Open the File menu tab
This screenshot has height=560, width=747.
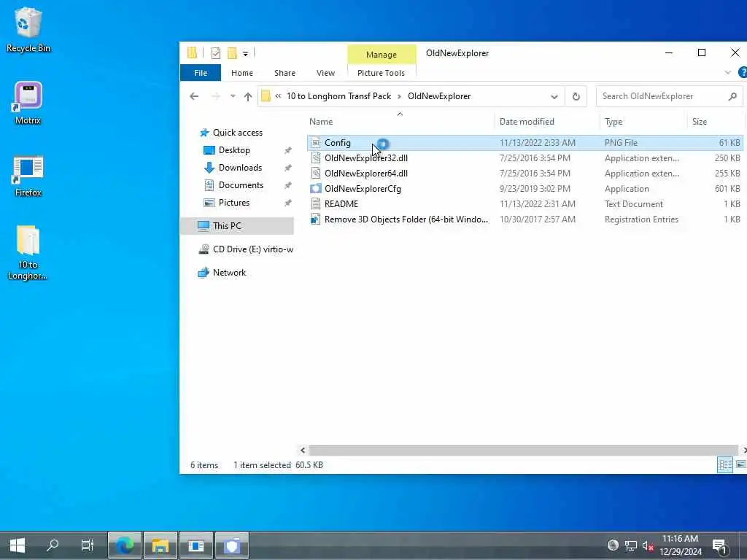coord(200,73)
